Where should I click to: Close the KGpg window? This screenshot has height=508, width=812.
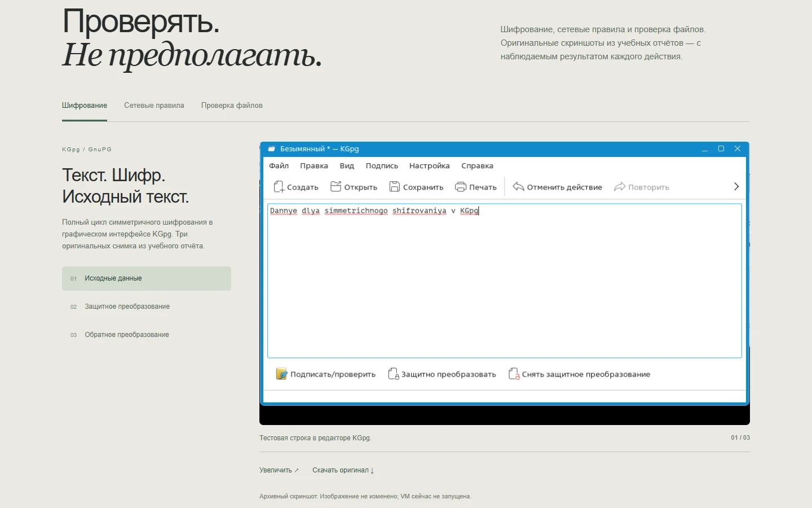pyautogui.click(x=738, y=149)
